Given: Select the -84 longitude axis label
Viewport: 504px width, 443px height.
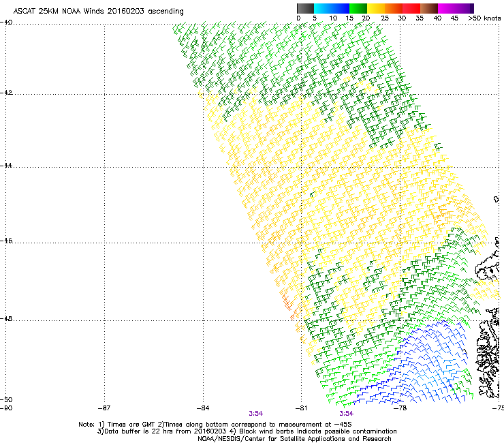Looking at the screenshot, I should [203, 408].
